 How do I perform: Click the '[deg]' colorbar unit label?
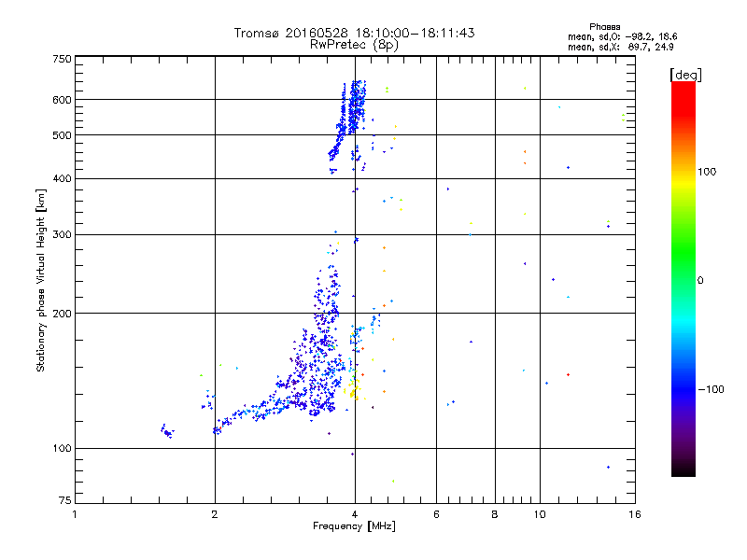(x=685, y=75)
